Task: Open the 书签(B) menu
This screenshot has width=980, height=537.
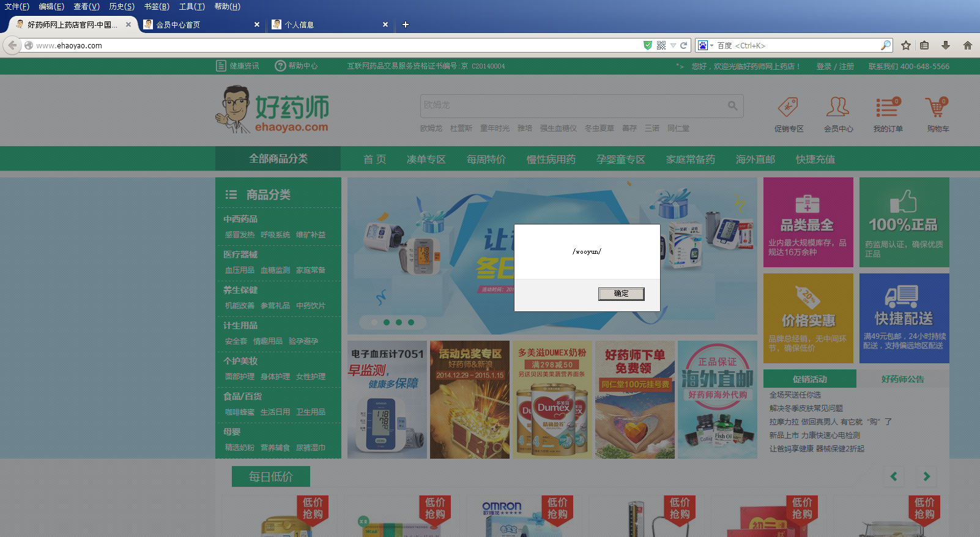Action: pyautogui.click(x=157, y=7)
